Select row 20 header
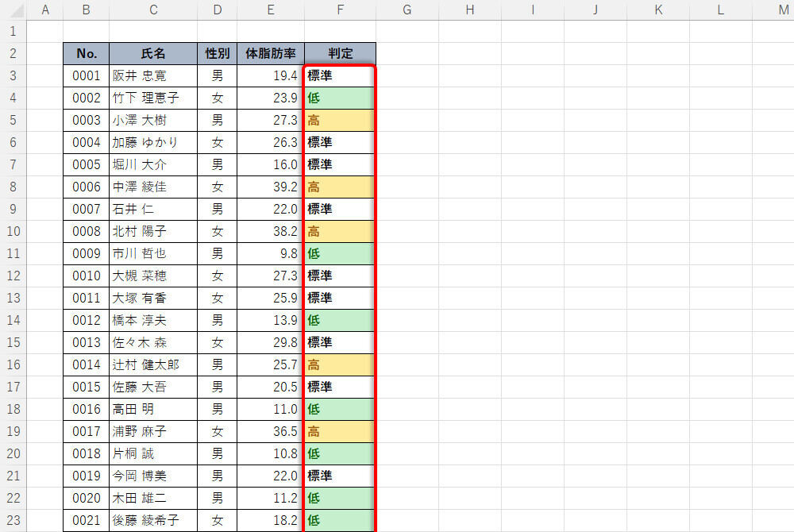794x532 pixels. (13, 453)
